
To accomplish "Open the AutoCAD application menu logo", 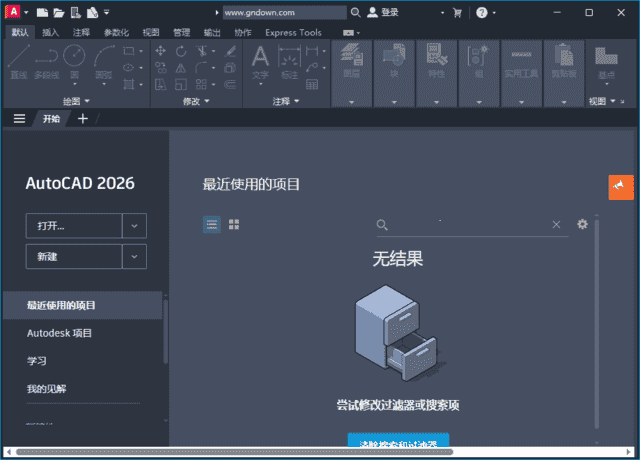I will click(x=13, y=12).
